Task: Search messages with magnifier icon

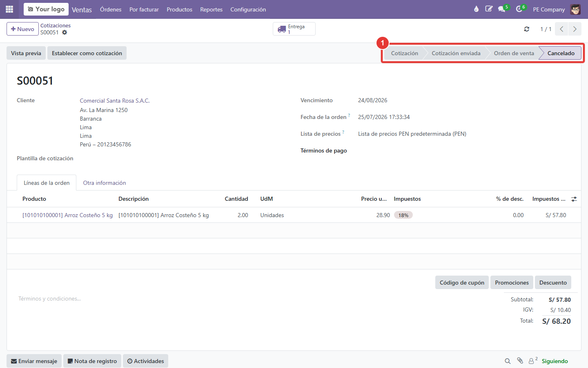Action: (508, 361)
